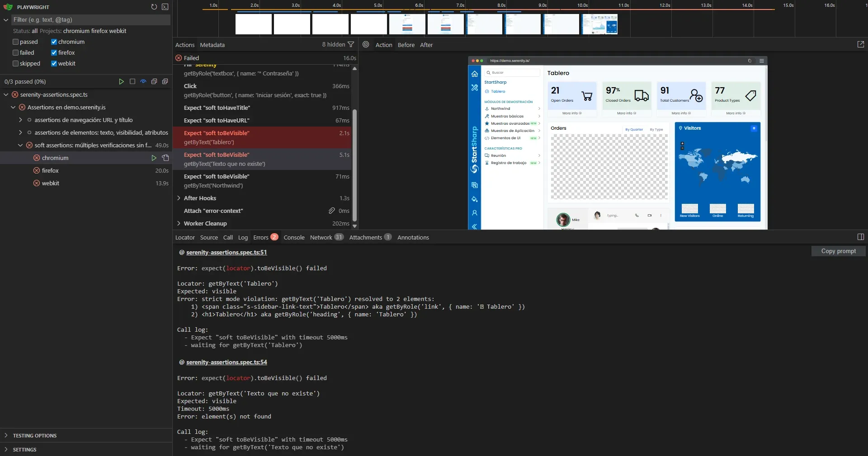Screen dimensions: 868x456
Task: Enable watch mode via the eye icon
Action: click(x=143, y=81)
